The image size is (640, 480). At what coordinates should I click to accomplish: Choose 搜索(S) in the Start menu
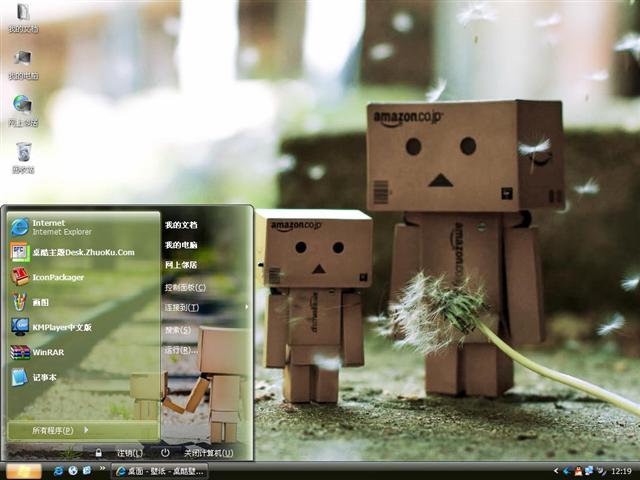click(179, 330)
